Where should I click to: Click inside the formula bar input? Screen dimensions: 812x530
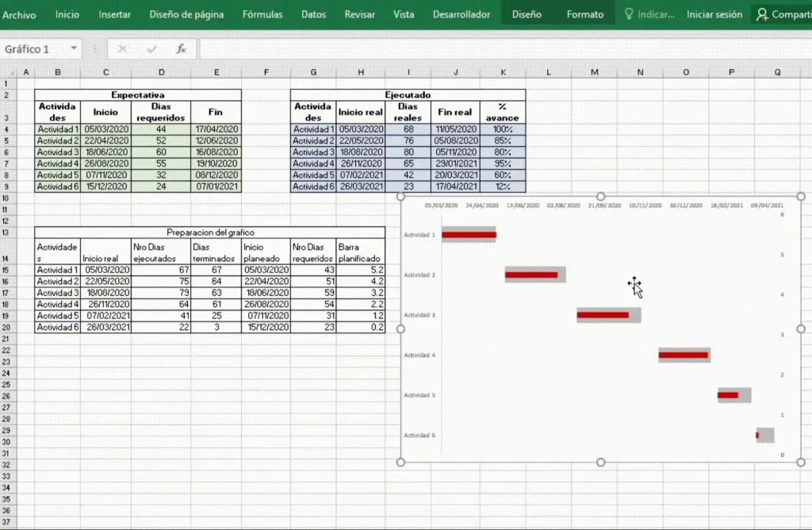coord(505,49)
